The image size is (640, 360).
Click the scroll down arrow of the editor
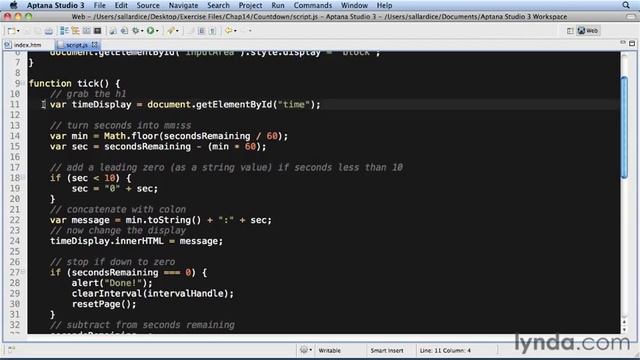[624, 330]
